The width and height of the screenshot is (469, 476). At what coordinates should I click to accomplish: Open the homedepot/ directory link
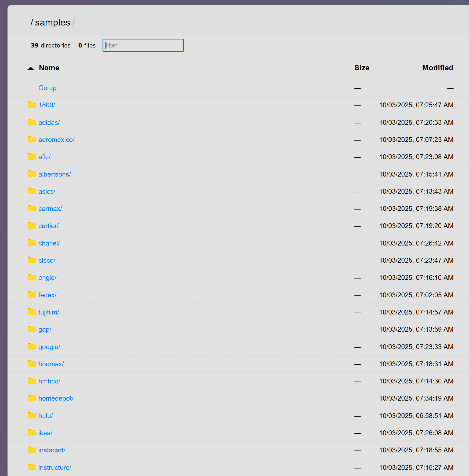click(x=56, y=398)
